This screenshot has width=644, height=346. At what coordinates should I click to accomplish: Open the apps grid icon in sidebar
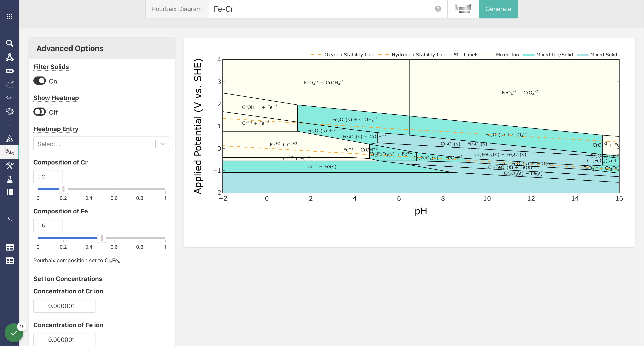coord(10,16)
